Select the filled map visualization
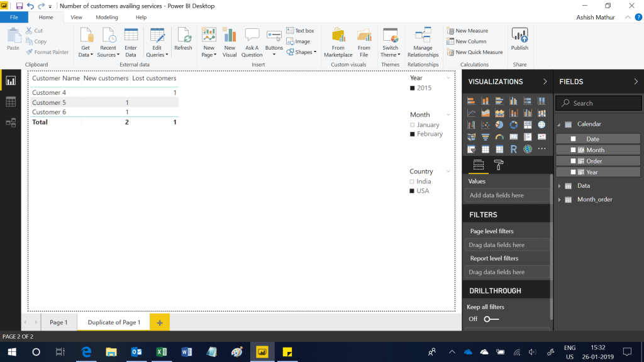This screenshot has width=644, height=362. coord(471,136)
